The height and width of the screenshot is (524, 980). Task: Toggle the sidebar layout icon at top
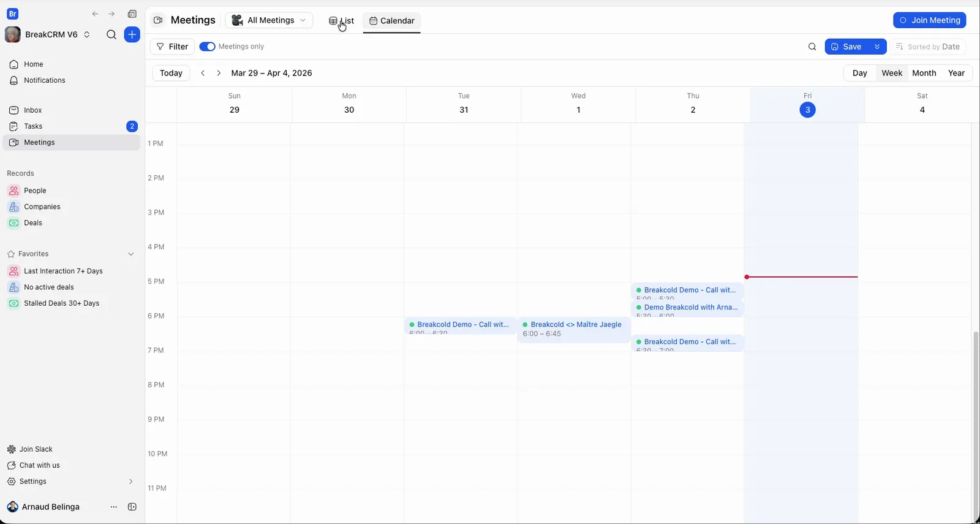132,13
